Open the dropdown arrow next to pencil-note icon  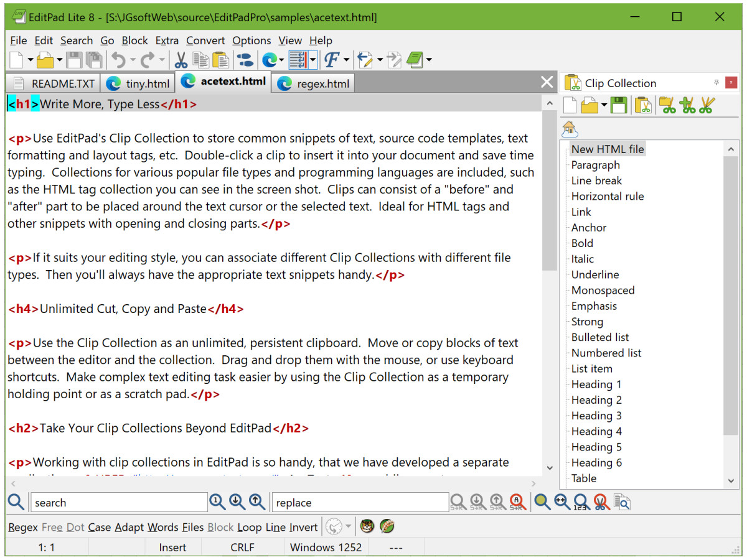[x=380, y=60]
